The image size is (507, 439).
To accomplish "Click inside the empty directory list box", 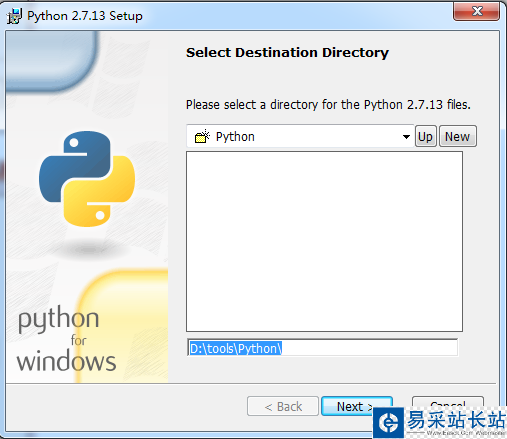I will click(324, 241).
